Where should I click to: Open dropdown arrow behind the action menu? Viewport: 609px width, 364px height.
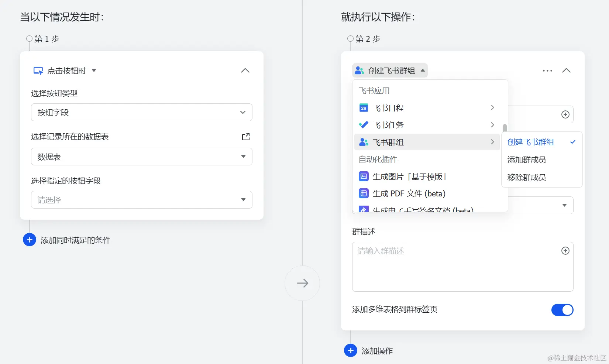point(564,205)
